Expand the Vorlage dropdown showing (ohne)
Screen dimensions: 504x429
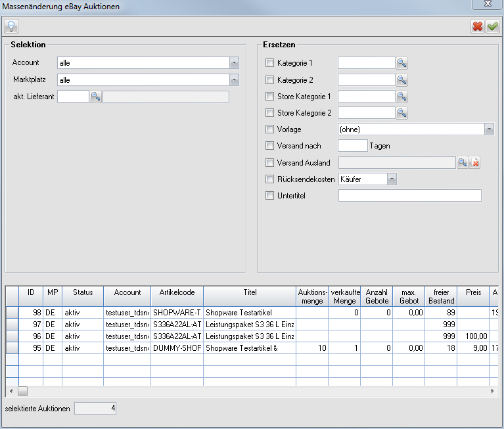click(x=489, y=129)
